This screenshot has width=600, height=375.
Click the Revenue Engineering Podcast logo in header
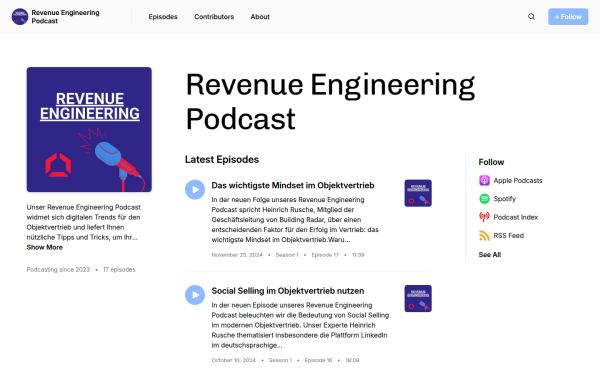click(x=20, y=17)
